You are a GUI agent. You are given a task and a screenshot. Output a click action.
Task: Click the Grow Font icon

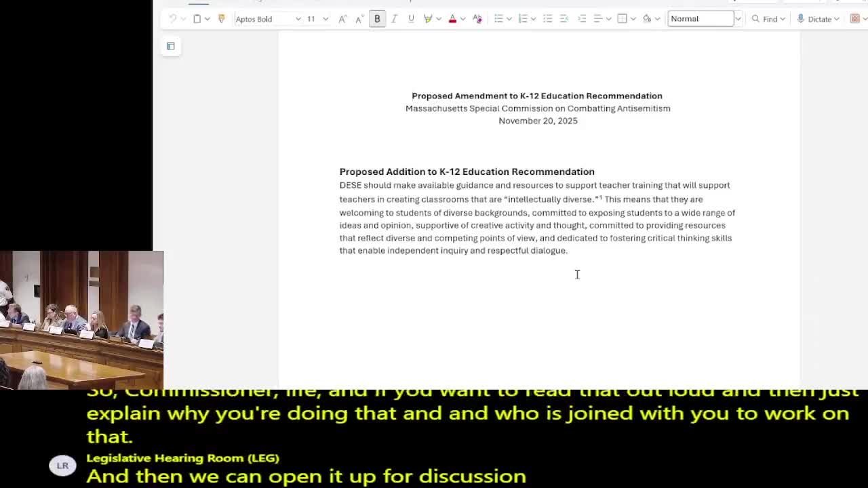point(342,18)
